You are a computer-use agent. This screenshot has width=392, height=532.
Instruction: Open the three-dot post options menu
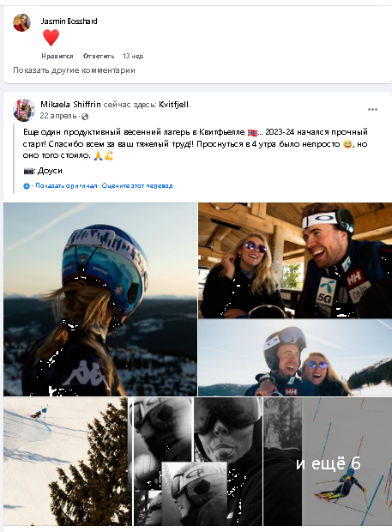[372, 109]
